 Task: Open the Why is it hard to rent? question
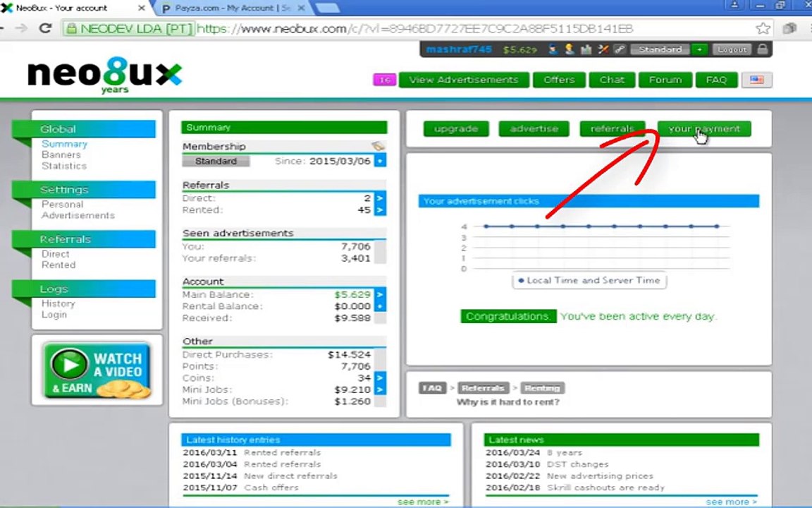[508, 402]
